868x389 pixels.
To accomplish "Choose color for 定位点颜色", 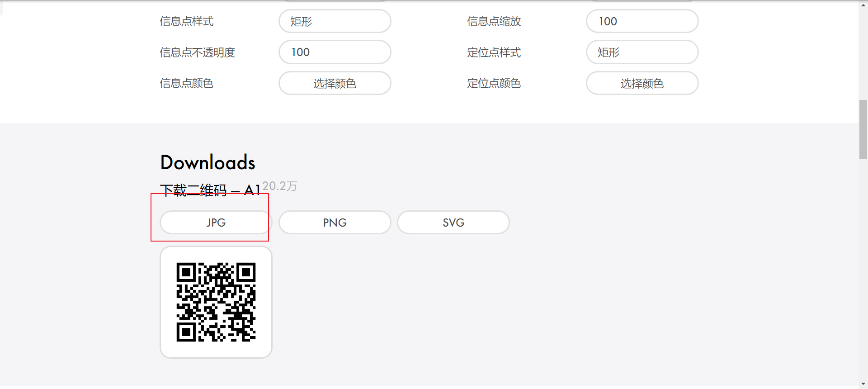I will [642, 83].
